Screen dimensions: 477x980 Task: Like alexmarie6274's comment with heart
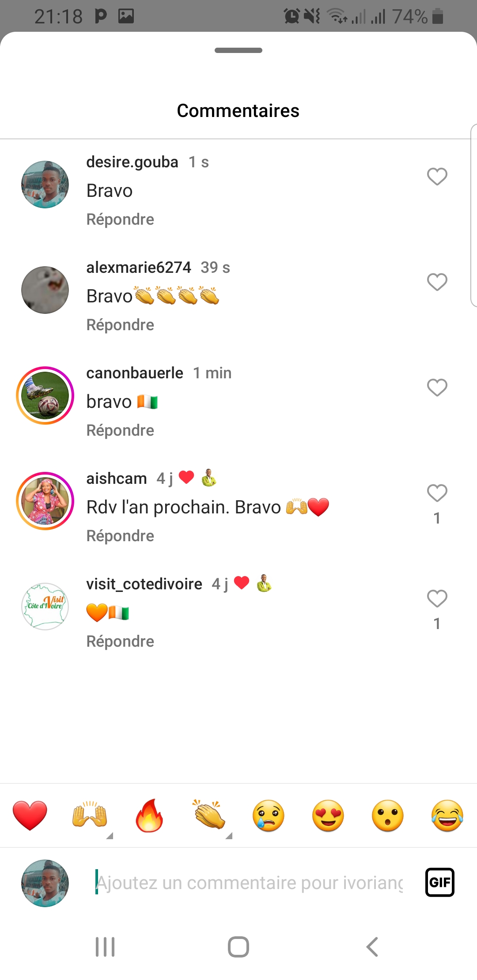click(437, 282)
